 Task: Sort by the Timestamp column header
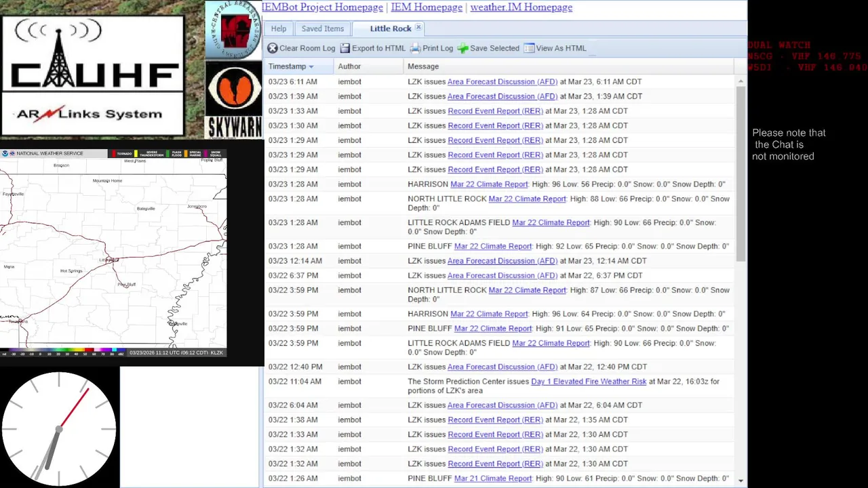coord(298,66)
